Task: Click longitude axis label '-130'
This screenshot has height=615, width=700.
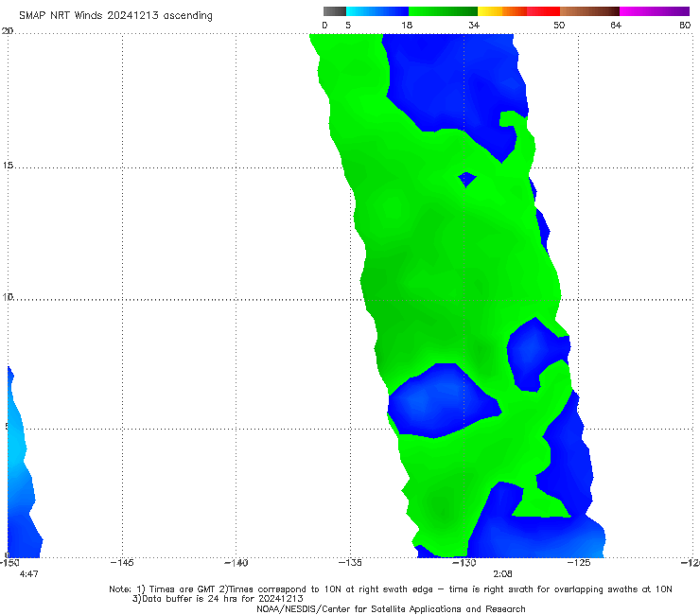Action: coord(464,563)
